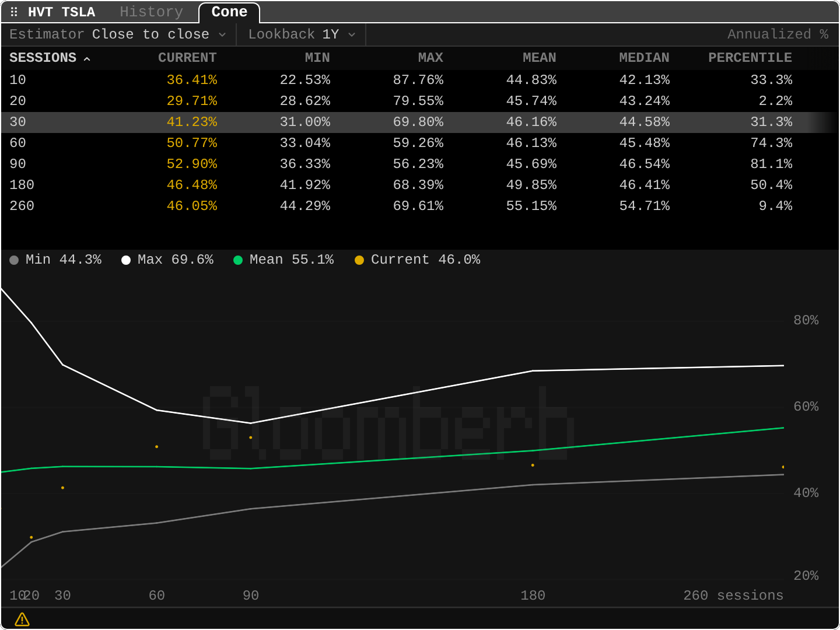Select the 90 sessions row

tap(420, 164)
